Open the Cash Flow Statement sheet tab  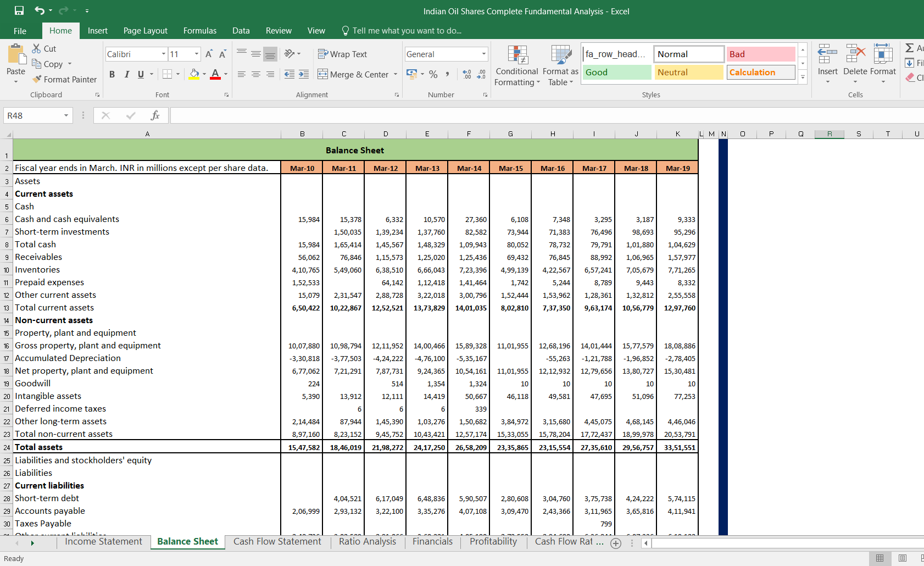[277, 542]
